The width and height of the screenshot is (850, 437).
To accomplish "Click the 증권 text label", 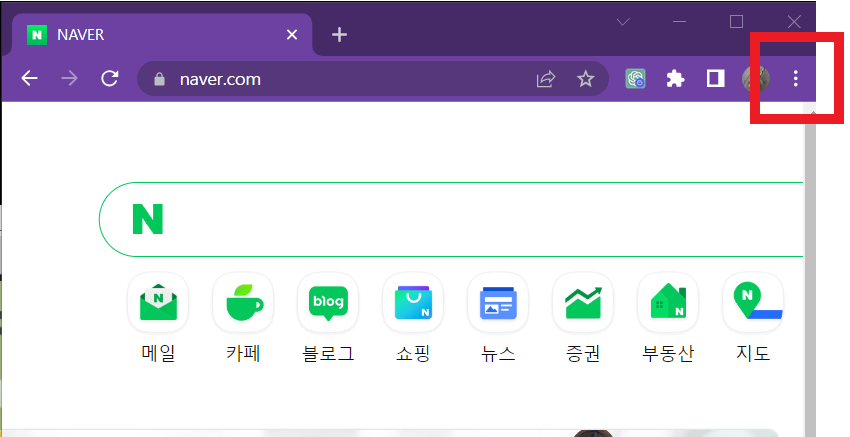I will click(x=583, y=354).
